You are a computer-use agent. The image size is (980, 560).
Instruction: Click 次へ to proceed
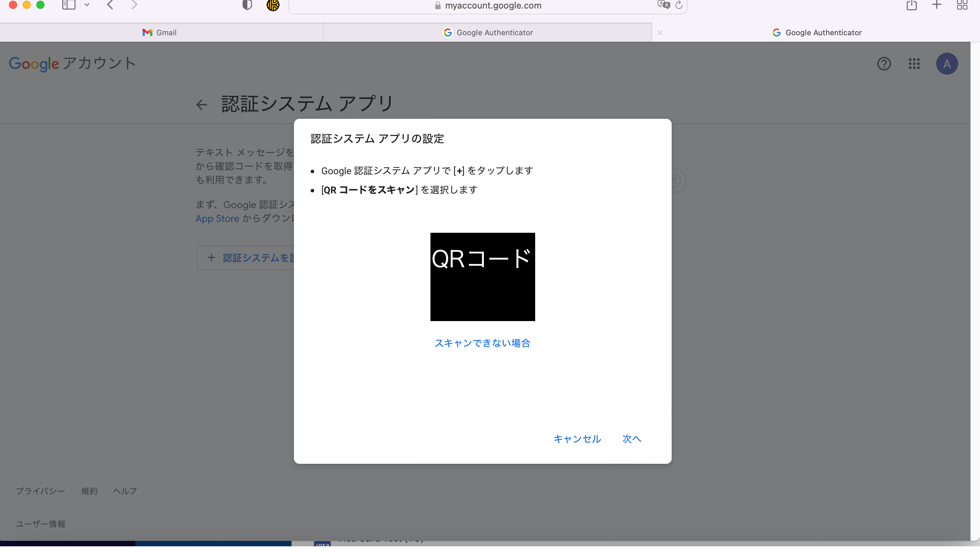click(632, 439)
